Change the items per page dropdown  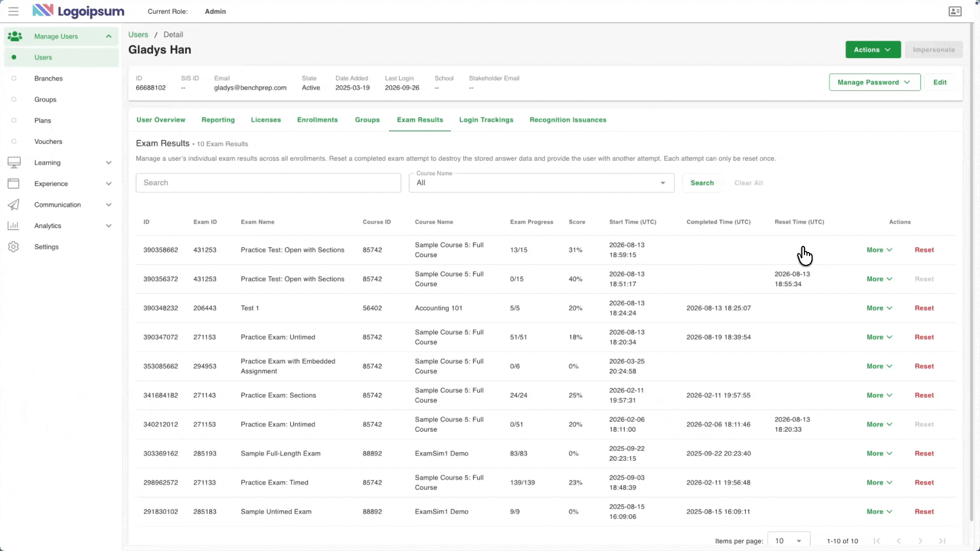pyautogui.click(x=789, y=541)
